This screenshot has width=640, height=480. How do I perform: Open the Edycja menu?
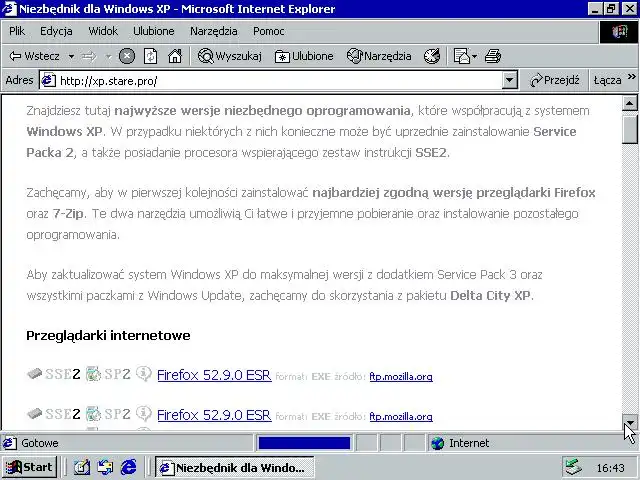56,31
